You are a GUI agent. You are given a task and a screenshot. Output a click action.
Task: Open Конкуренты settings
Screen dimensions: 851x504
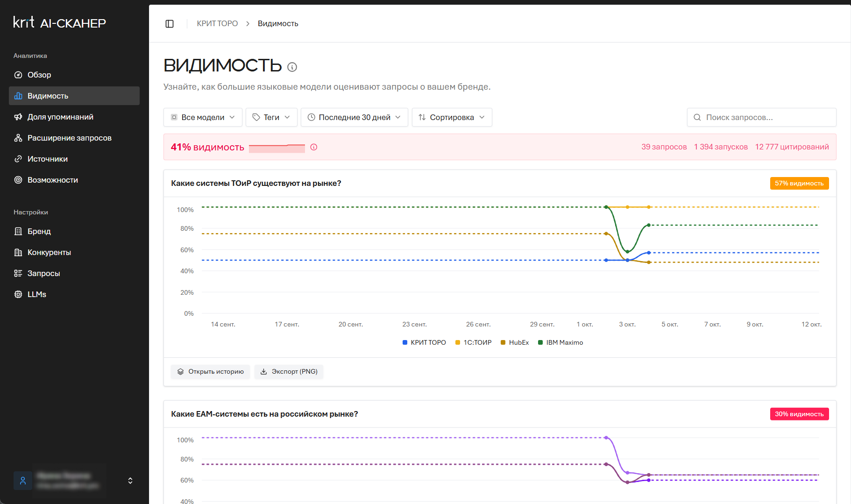click(x=74, y=252)
